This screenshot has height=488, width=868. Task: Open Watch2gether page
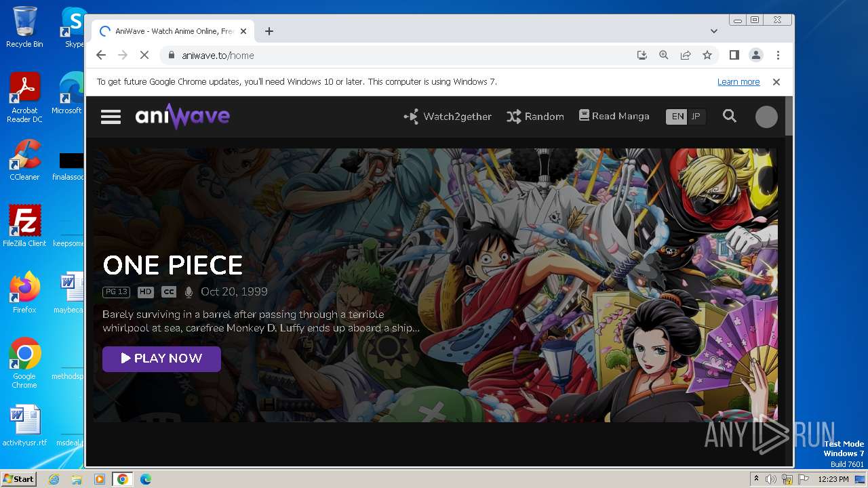coord(448,117)
